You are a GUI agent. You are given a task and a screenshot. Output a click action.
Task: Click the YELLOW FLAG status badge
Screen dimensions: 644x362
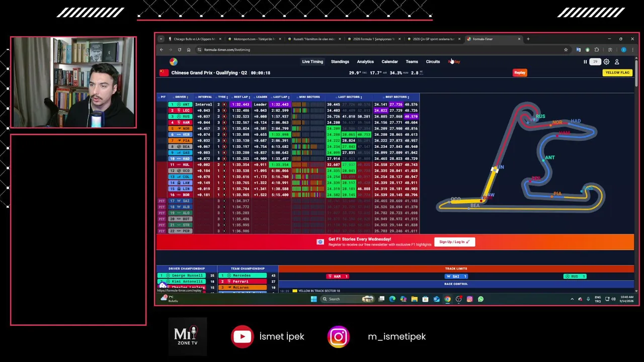[617, 72]
